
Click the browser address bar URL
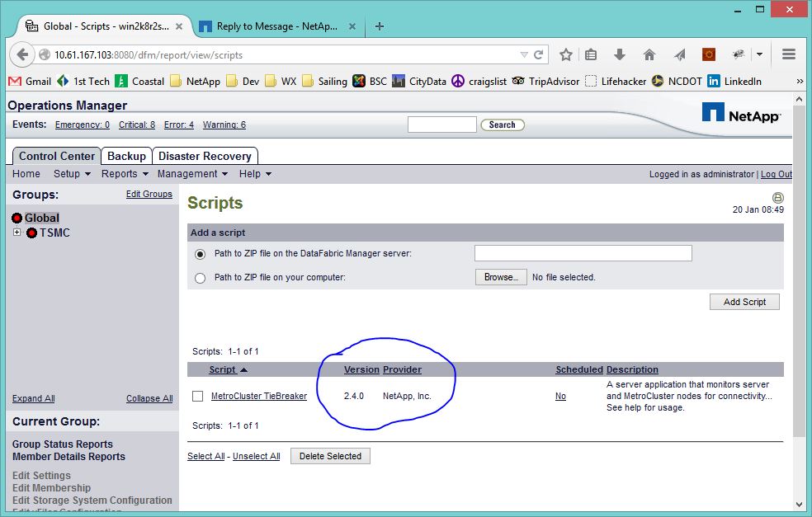149,55
